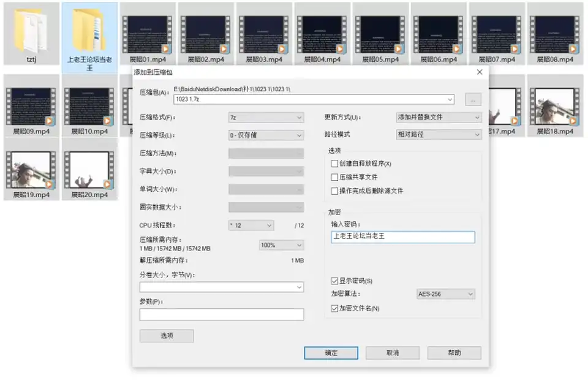Select video file 展昭10.mp4
The image size is (588, 386).
(x=89, y=106)
